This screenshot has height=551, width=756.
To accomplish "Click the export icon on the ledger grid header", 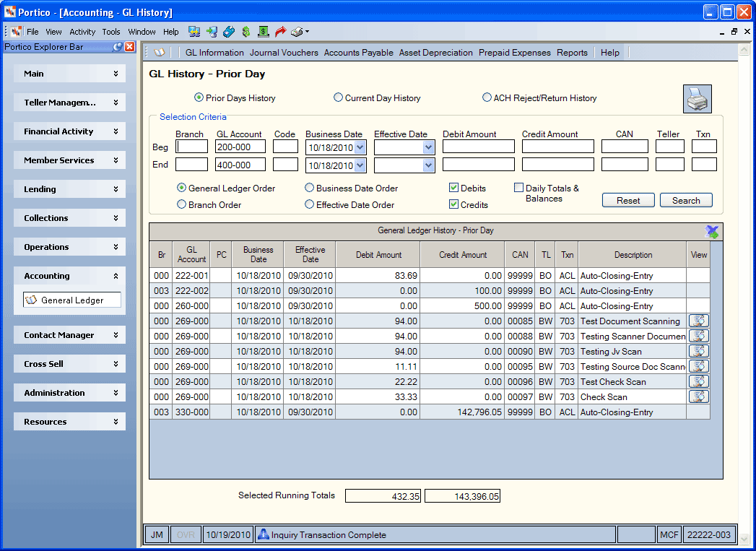I will 712,232.
